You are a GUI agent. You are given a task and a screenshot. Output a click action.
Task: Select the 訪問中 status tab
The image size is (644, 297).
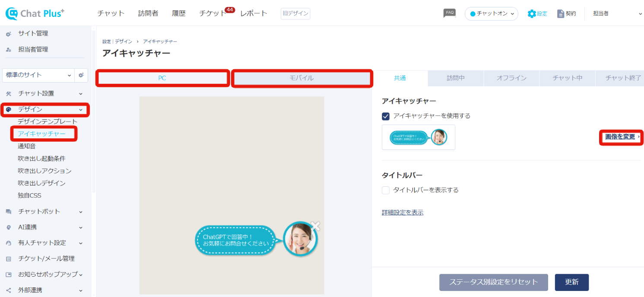click(456, 78)
